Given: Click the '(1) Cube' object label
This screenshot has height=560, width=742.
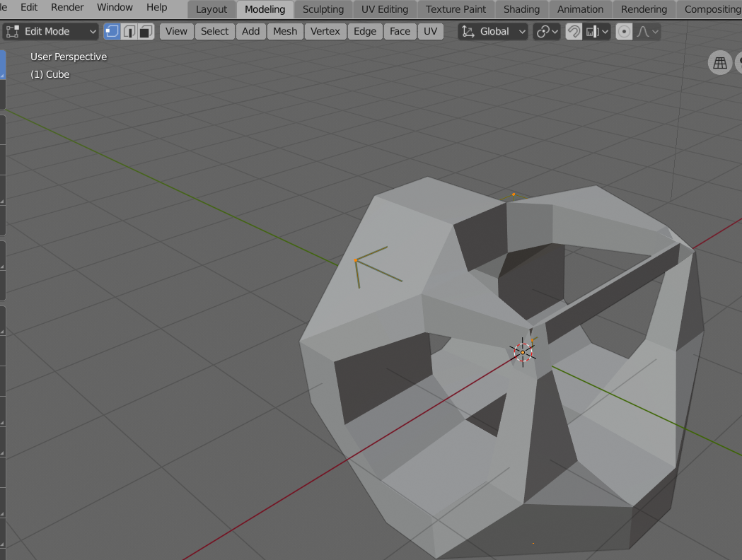Looking at the screenshot, I should click(x=50, y=75).
